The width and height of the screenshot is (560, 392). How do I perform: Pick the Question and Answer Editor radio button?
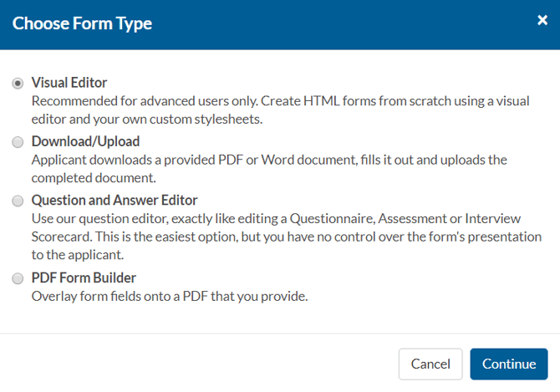click(18, 201)
